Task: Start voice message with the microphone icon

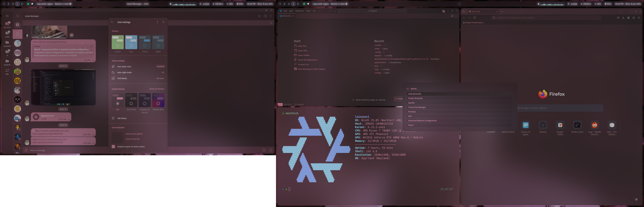Action: [271, 150]
